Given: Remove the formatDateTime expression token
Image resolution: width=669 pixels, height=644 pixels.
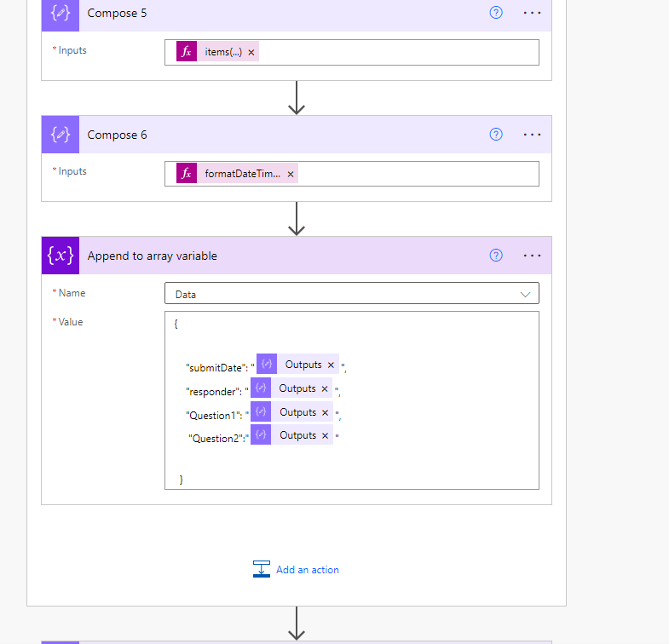Looking at the screenshot, I should coord(291,174).
